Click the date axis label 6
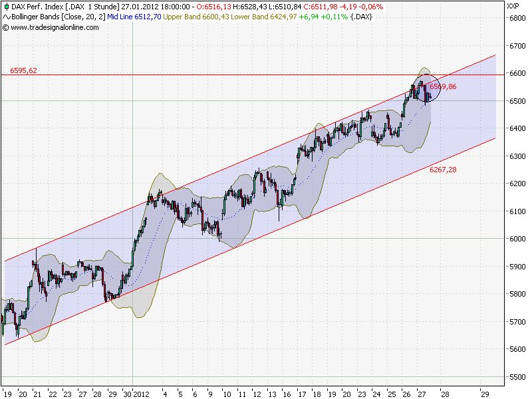 pyautogui.click(x=195, y=394)
